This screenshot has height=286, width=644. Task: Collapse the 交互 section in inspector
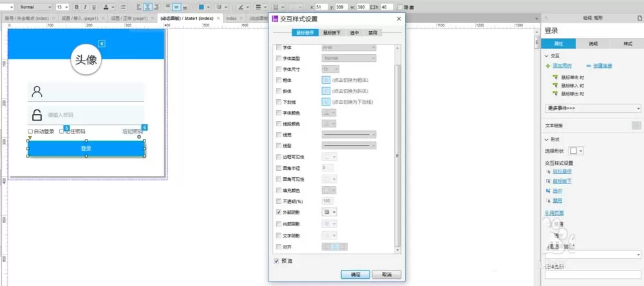click(547, 56)
